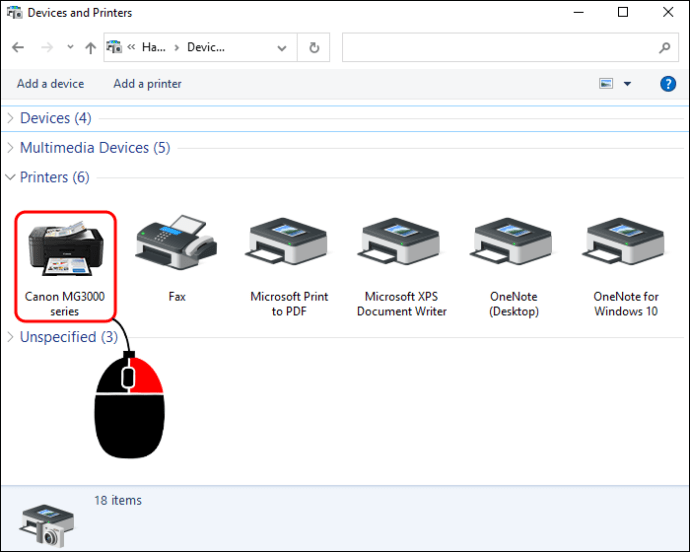
Task: Click the Devic... breadcrumb segment
Action: pos(206,47)
